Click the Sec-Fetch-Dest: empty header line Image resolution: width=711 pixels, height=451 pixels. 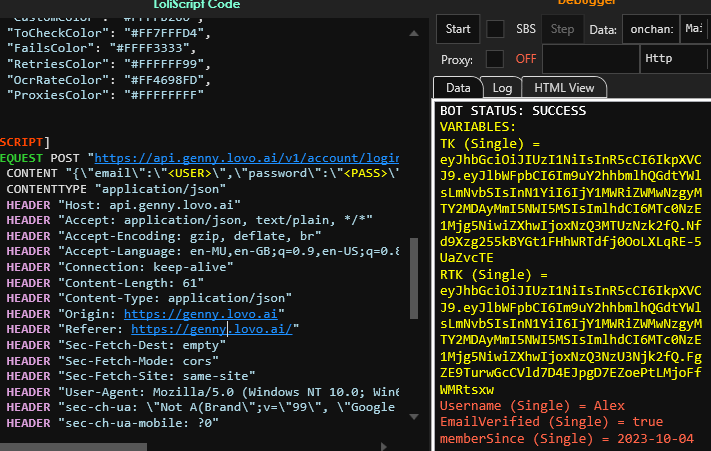tap(116, 345)
